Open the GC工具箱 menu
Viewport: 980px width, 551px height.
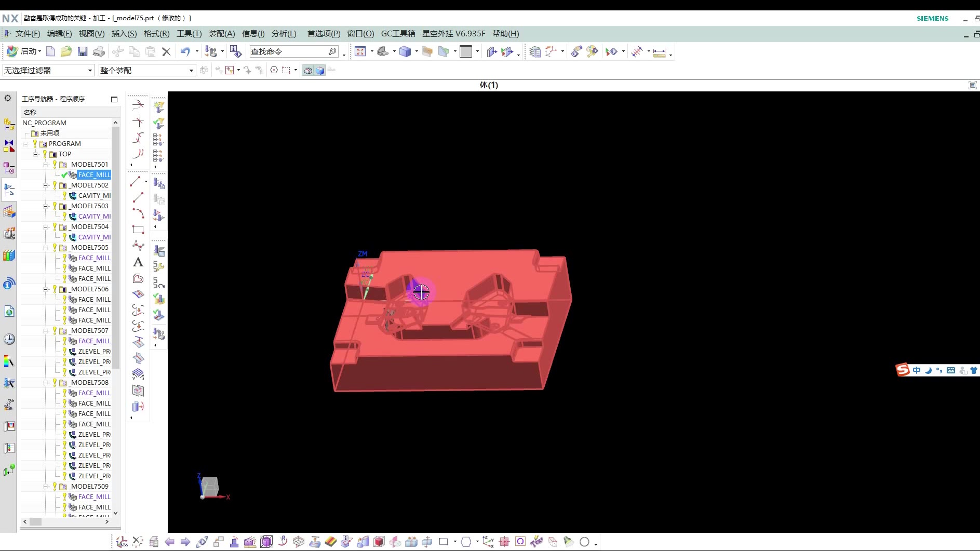coord(398,34)
